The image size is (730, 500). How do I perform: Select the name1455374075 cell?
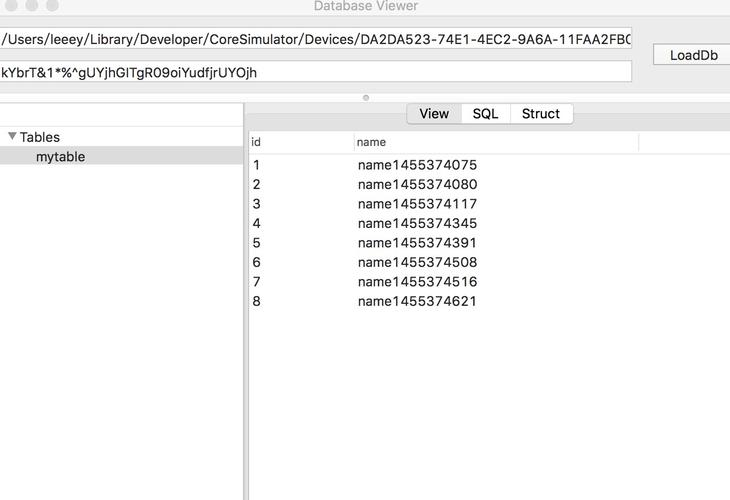point(417,165)
